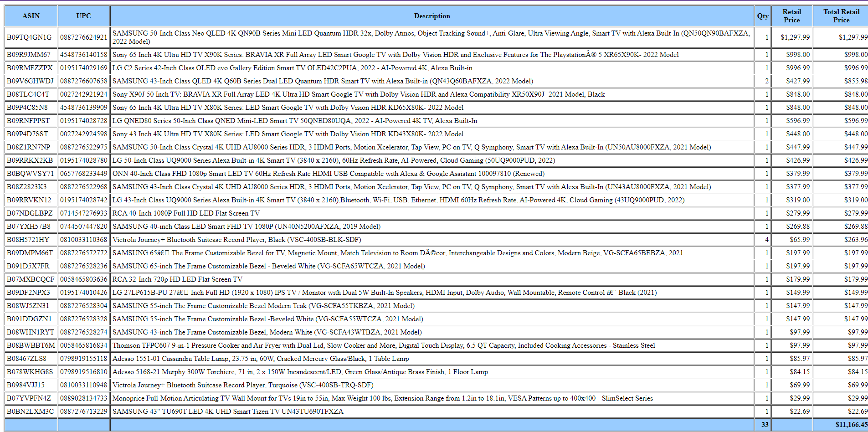868x432 pixels.
Task: Select ASIN B09RRKX2KB cell
Action: (x=31, y=160)
